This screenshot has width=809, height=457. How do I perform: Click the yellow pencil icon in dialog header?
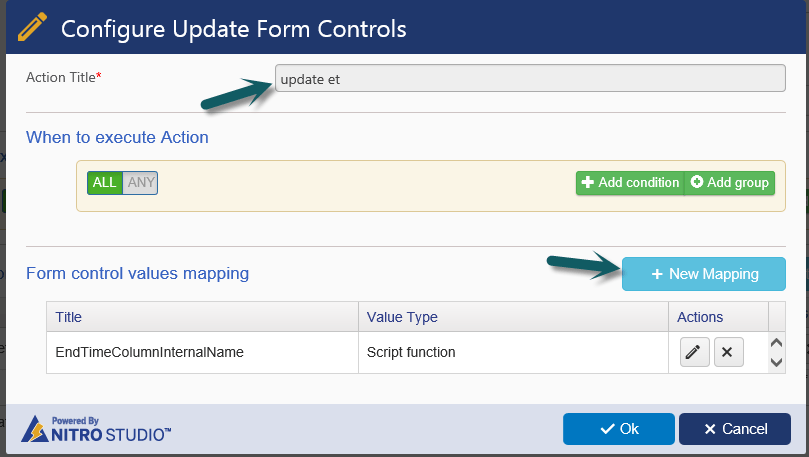click(32, 27)
